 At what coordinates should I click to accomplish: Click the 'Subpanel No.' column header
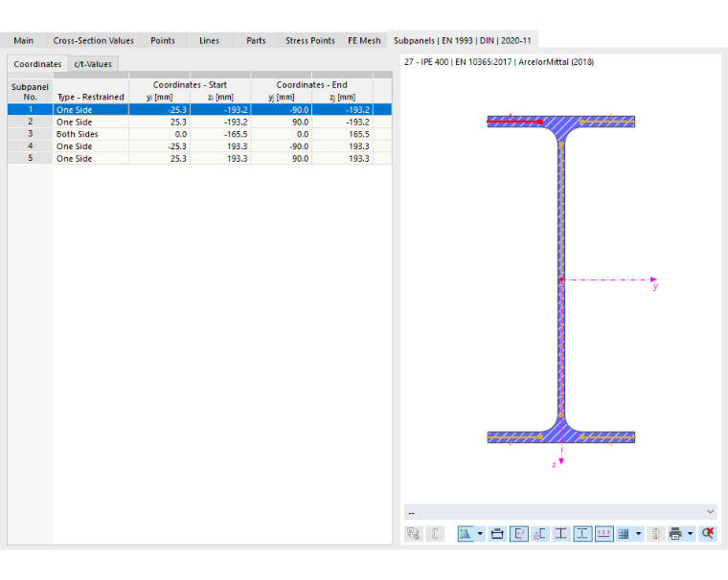pyautogui.click(x=31, y=92)
